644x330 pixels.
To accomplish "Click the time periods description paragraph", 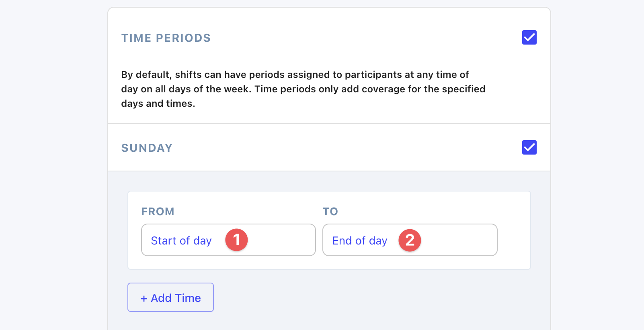I will point(303,89).
